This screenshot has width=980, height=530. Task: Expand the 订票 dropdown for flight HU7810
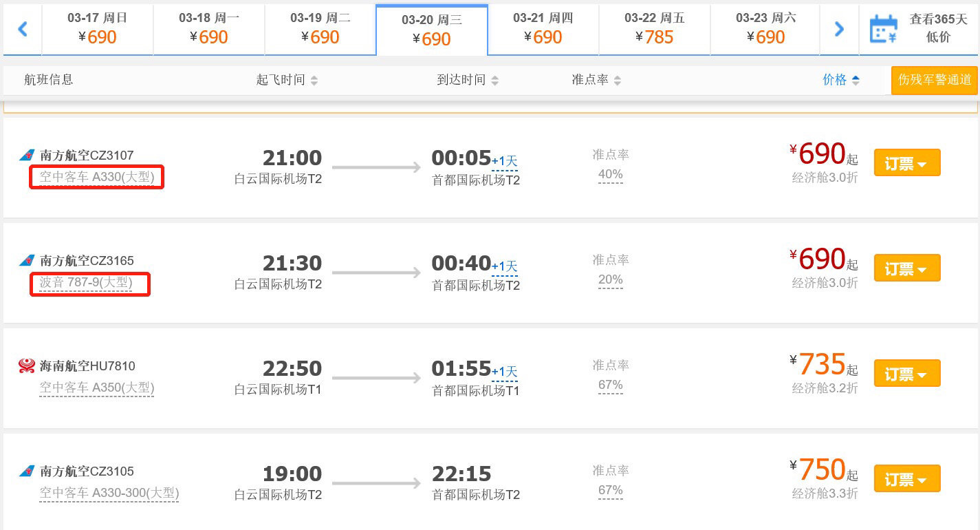tap(906, 374)
